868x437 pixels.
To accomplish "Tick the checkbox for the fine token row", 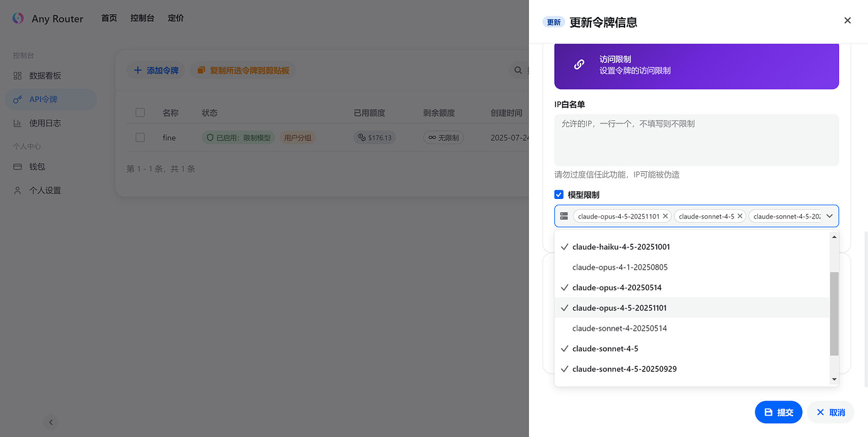I will [140, 137].
